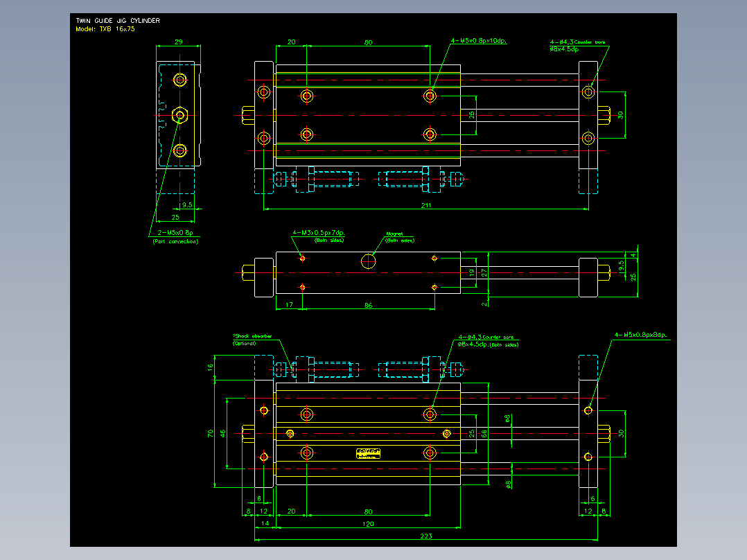
Task: Click the "223" overall length dimension
Action: [x=426, y=536]
